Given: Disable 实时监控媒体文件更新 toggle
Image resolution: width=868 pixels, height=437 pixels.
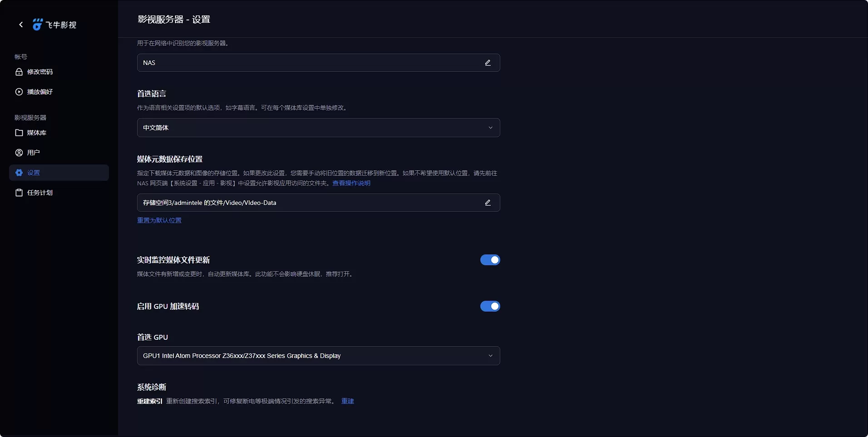Looking at the screenshot, I should [x=490, y=260].
